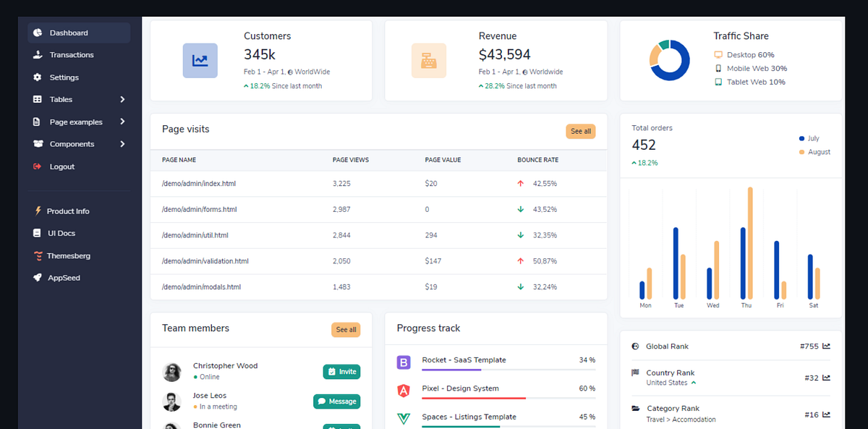Click the Product Info lightning bolt icon
Image resolution: width=868 pixels, height=429 pixels.
[x=37, y=211]
